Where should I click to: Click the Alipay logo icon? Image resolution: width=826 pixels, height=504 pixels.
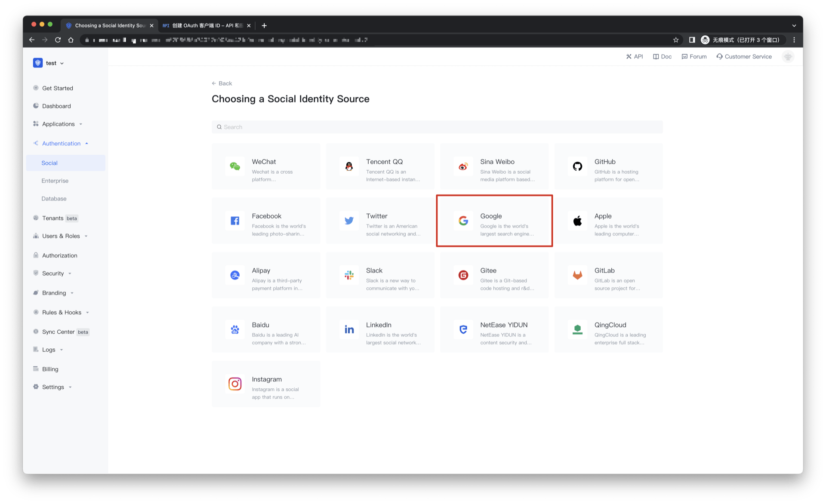(235, 275)
